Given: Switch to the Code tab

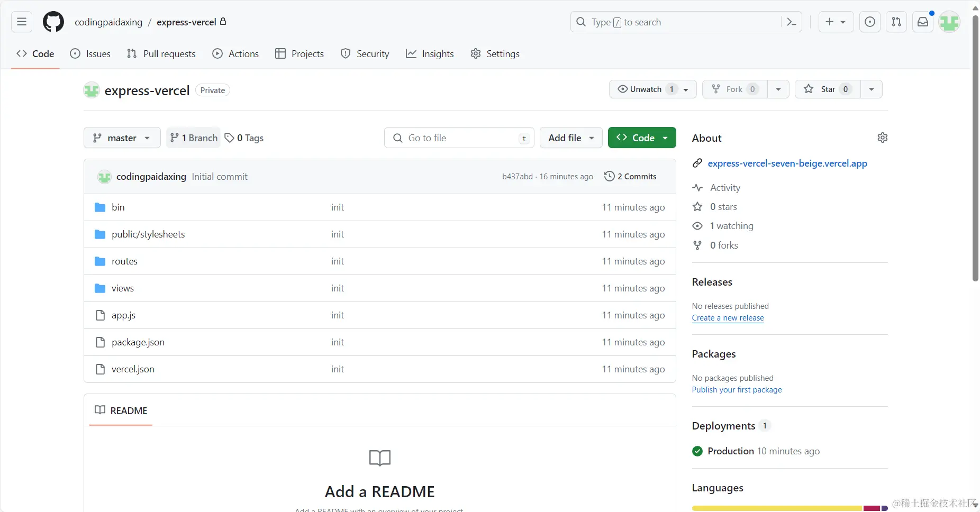Looking at the screenshot, I should 35,54.
